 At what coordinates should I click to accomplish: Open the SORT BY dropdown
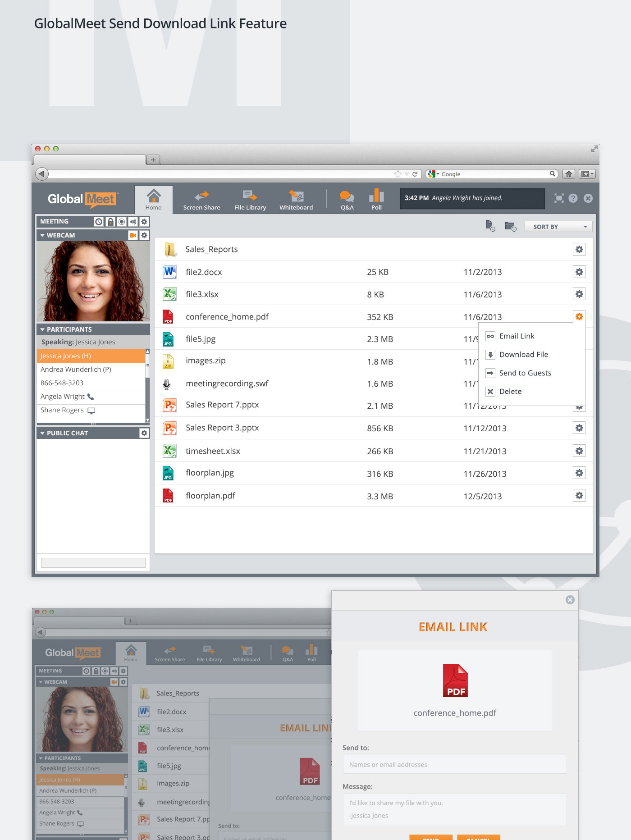pyautogui.click(x=558, y=227)
